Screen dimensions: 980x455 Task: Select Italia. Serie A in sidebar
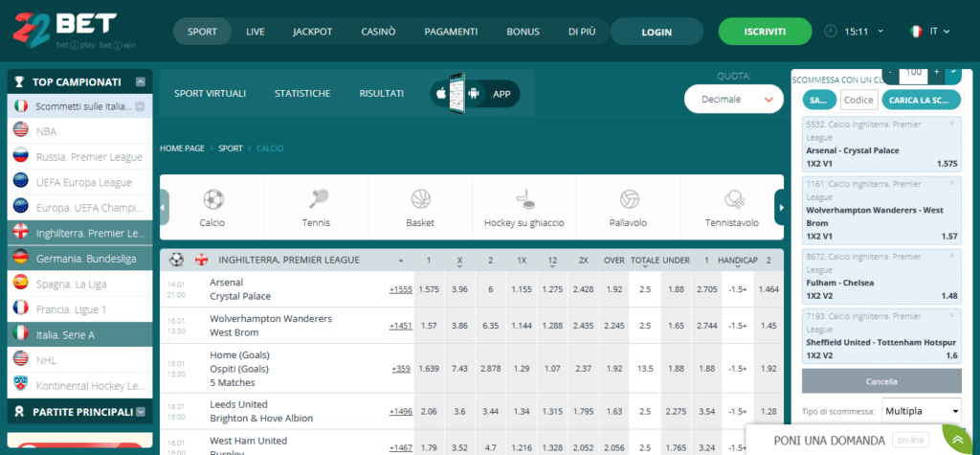[79, 335]
